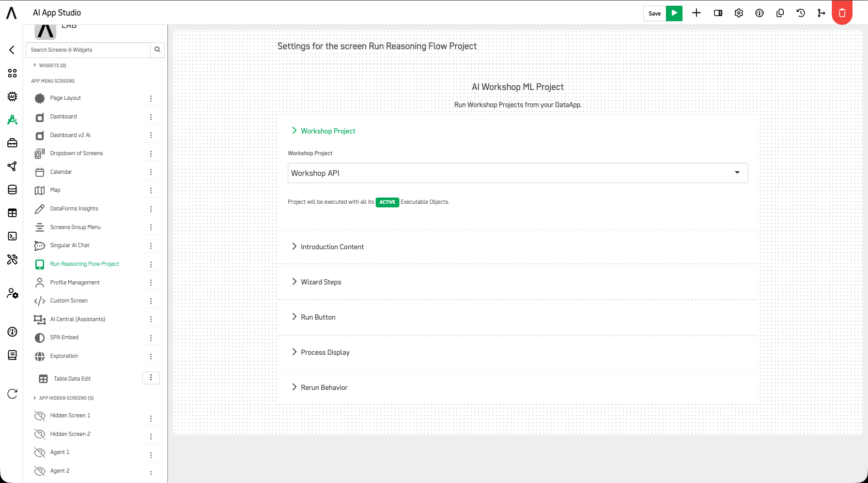Screen dimensions: 868x483
Task: Click the copy pages icon in top toolbar
Action: click(x=780, y=13)
